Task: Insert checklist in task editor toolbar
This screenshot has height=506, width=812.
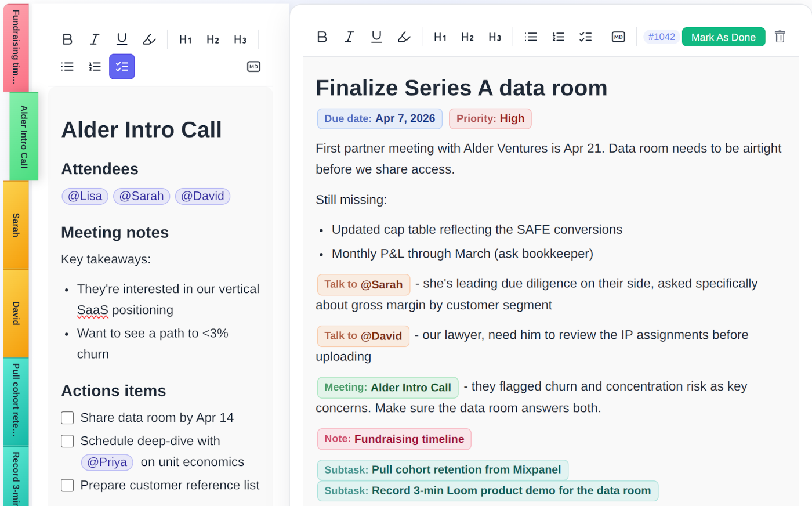Action: [x=585, y=37]
